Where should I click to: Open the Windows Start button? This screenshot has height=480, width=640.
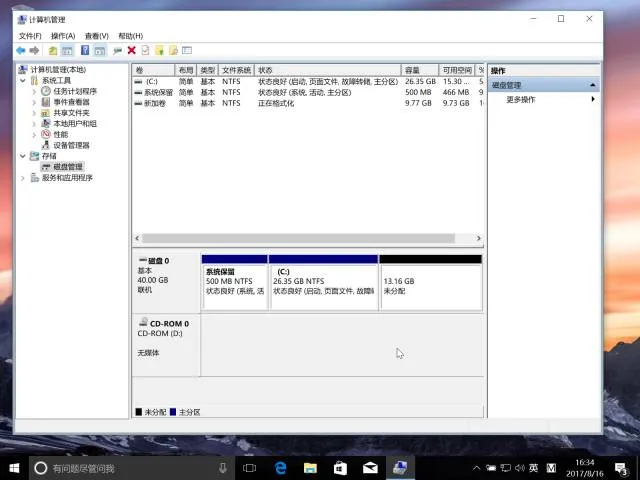14,468
